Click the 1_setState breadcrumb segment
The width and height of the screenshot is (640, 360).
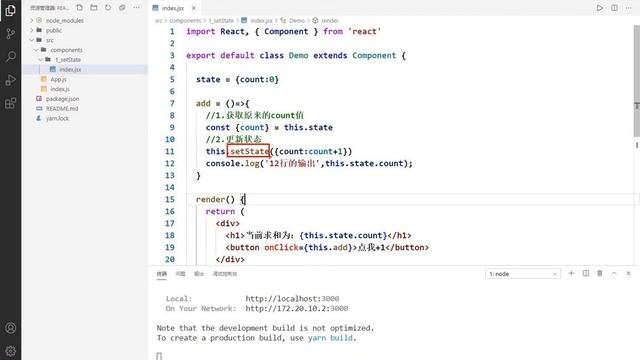[221, 20]
